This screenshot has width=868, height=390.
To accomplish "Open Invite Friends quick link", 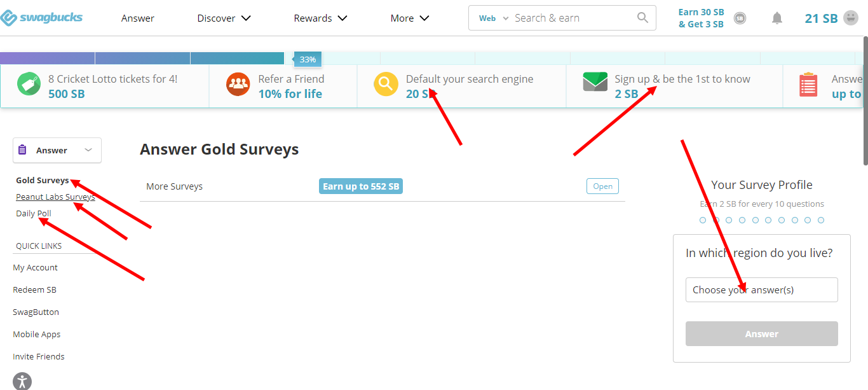I will coord(39,357).
